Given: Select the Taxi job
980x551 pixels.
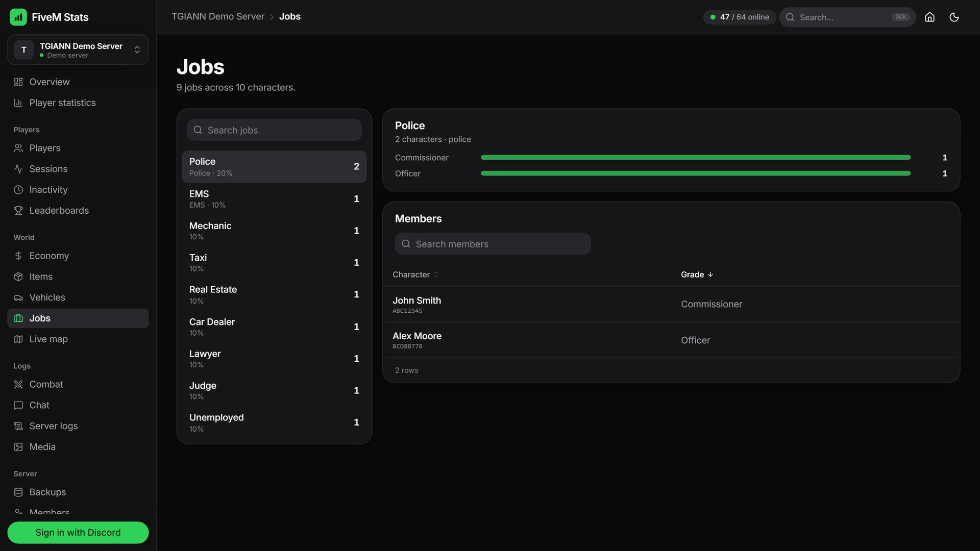Looking at the screenshot, I should point(274,263).
